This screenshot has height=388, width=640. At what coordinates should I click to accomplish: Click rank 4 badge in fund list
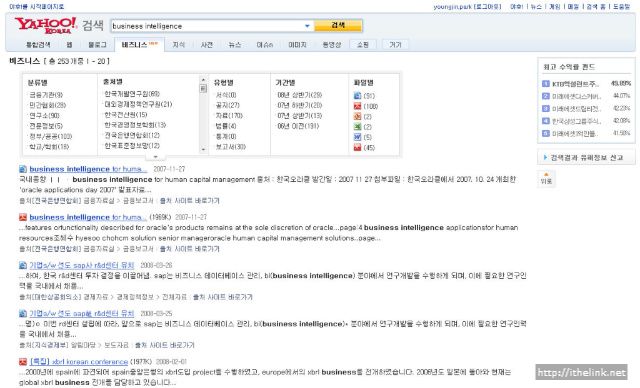[x=546, y=121]
